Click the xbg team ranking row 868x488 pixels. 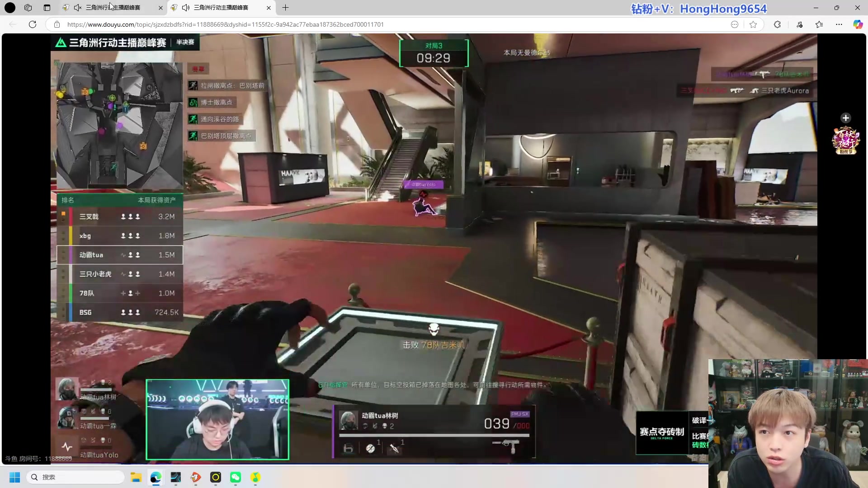coord(120,236)
